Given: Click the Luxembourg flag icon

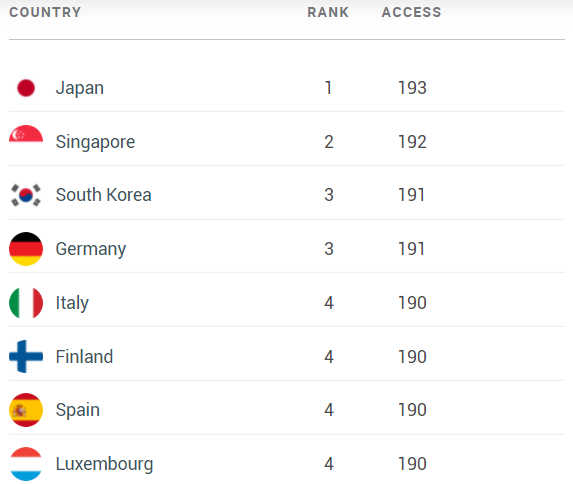Looking at the screenshot, I should (x=26, y=464).
